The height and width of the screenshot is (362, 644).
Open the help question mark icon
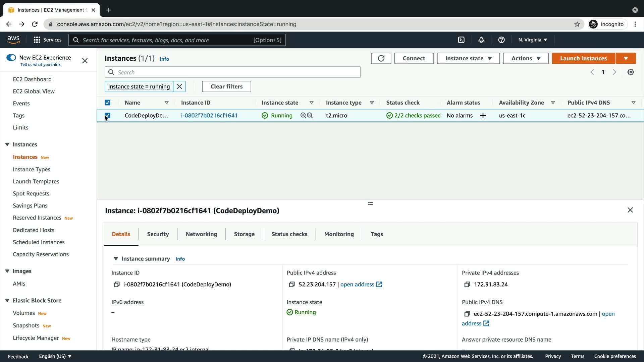pos(501,40)
